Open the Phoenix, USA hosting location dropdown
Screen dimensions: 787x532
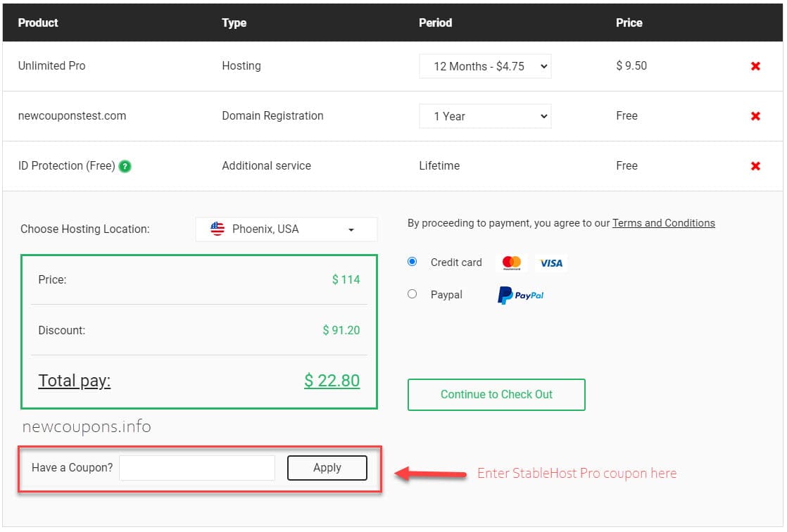(x=287, y=229)
